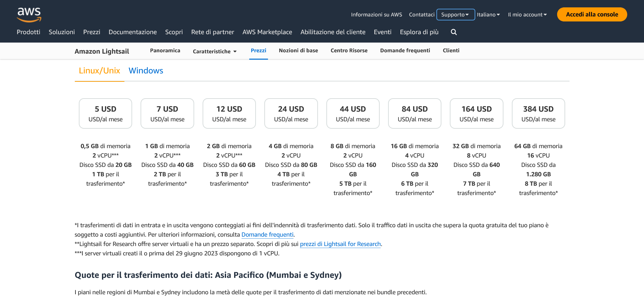Screen dimensions: 644x306
Task: Select the 7 USD plan card
Action: point(167,113)
